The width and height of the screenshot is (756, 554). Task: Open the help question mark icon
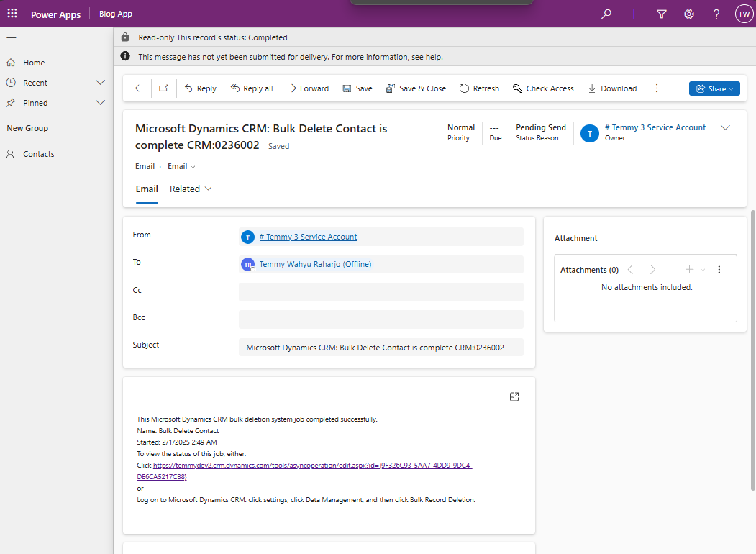point(716,14)
